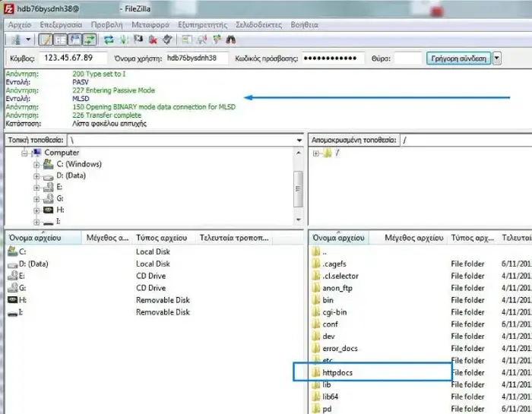Expand C: (Windows) tree node
The height and width of the screenshot is (414, 532).
click(36, 165)
